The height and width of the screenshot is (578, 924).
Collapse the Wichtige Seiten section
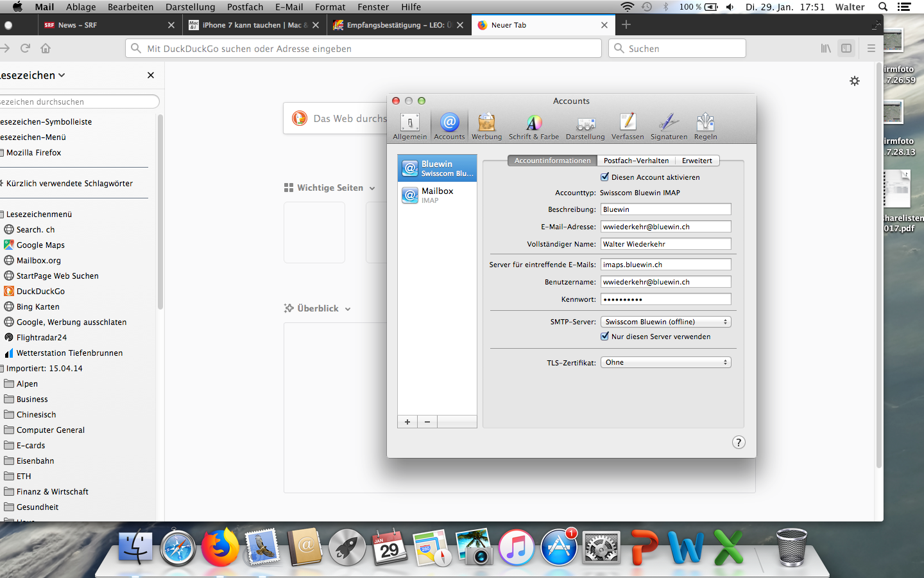372,188
